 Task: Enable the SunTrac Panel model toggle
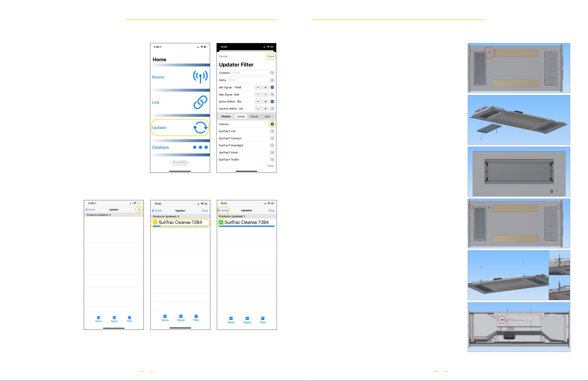(272, 152)
